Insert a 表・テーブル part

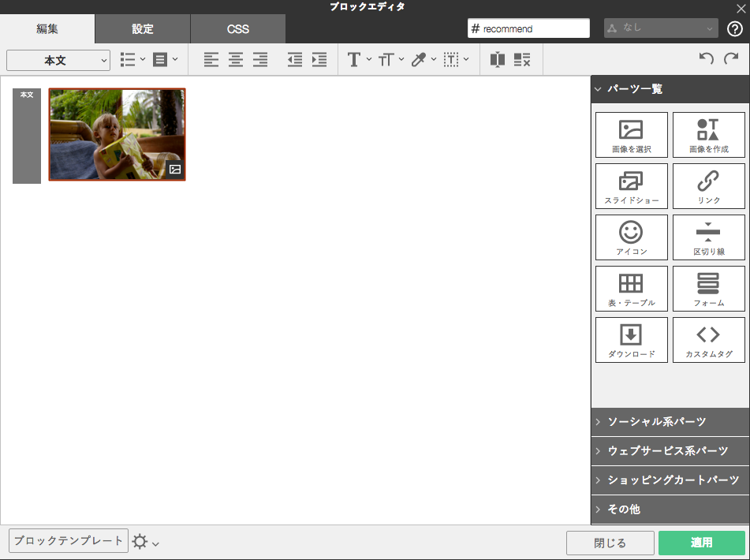(632, 289)
